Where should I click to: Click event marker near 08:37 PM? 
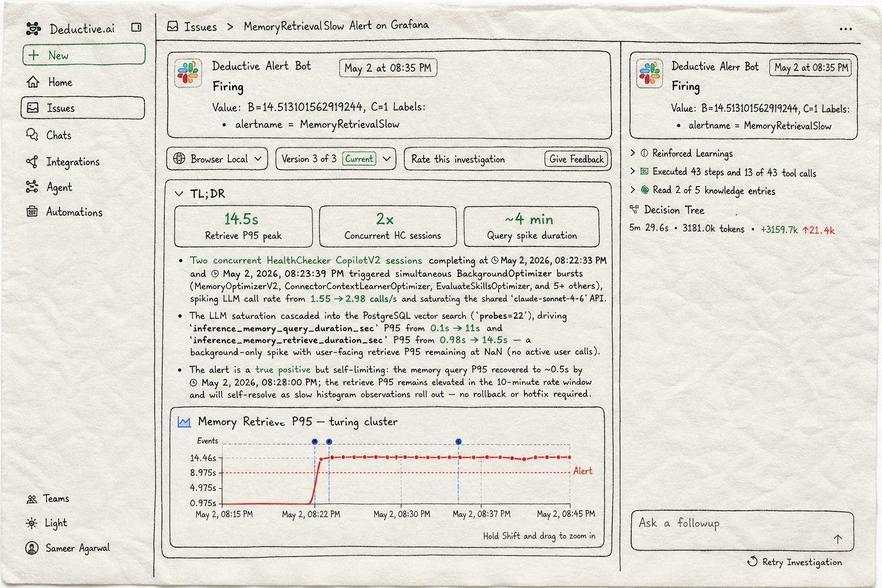(458, 441)
